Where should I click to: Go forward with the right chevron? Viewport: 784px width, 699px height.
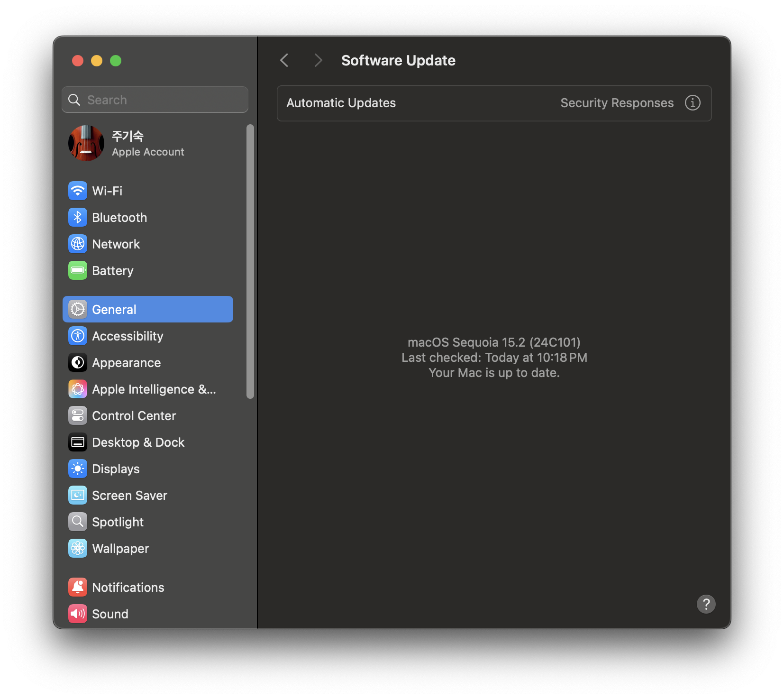(x=318, y=60)
